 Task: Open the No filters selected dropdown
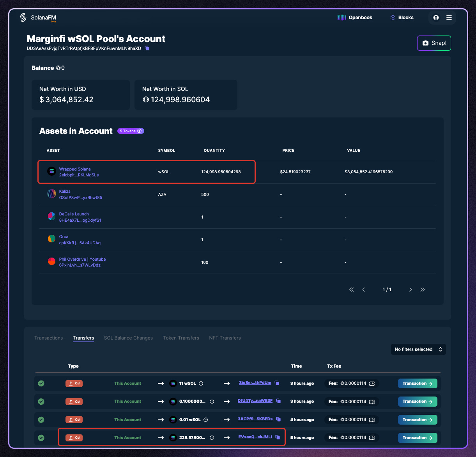(418, 349)
